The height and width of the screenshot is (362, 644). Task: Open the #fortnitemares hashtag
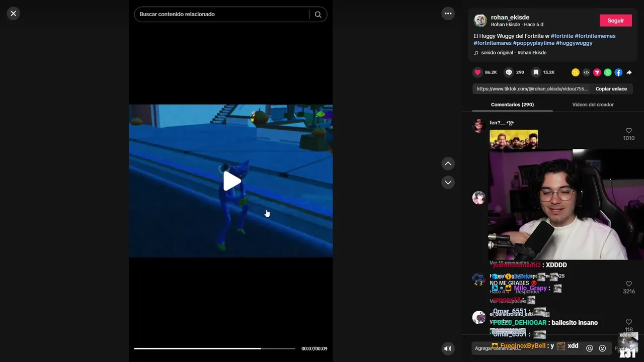(493, 43)
